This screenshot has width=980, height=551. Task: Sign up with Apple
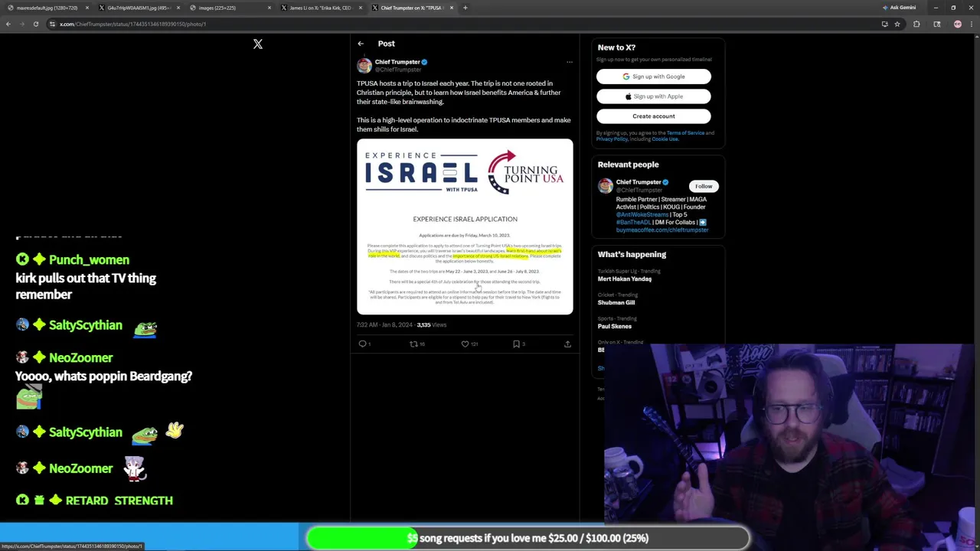coord(654,96)
